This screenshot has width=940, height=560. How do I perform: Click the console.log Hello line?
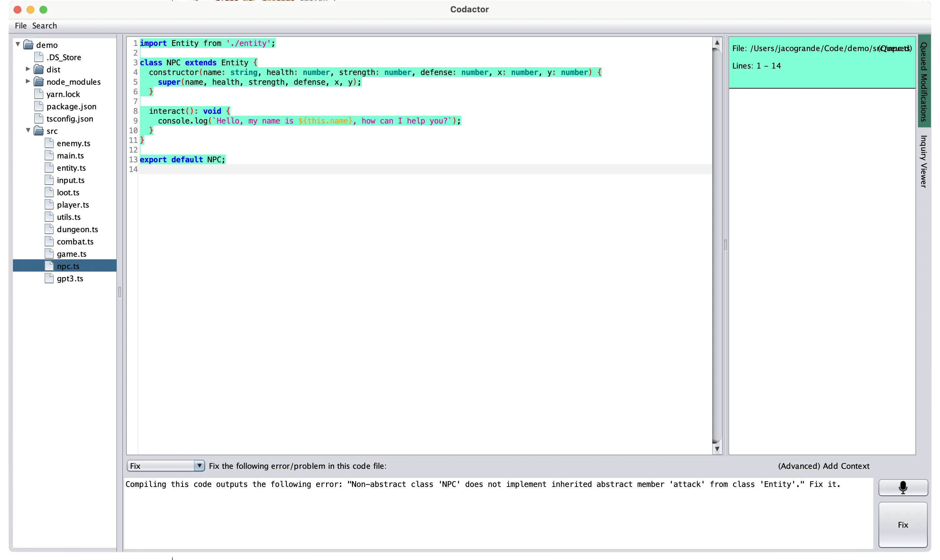(309, 121)
